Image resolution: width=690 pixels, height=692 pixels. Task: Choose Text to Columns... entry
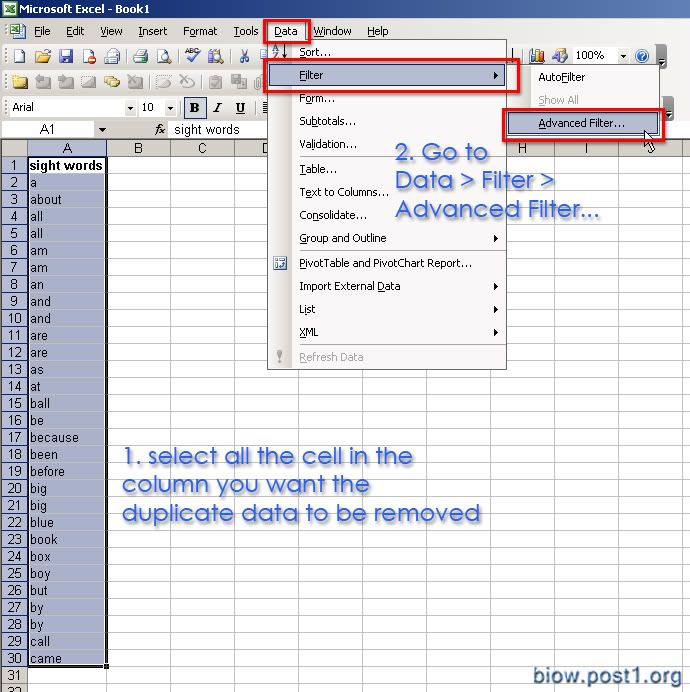coord(387,192)
